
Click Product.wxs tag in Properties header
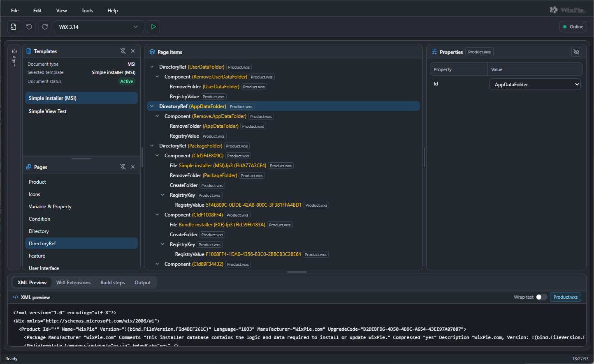point(479,52)
